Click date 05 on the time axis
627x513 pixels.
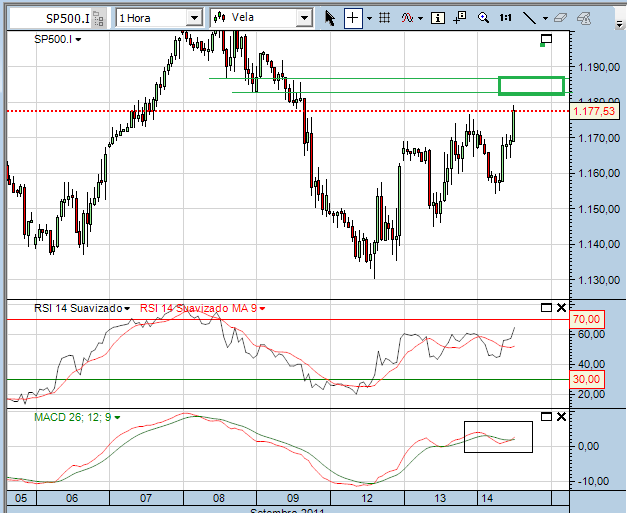pyautogui.click(x=21, y=498)
